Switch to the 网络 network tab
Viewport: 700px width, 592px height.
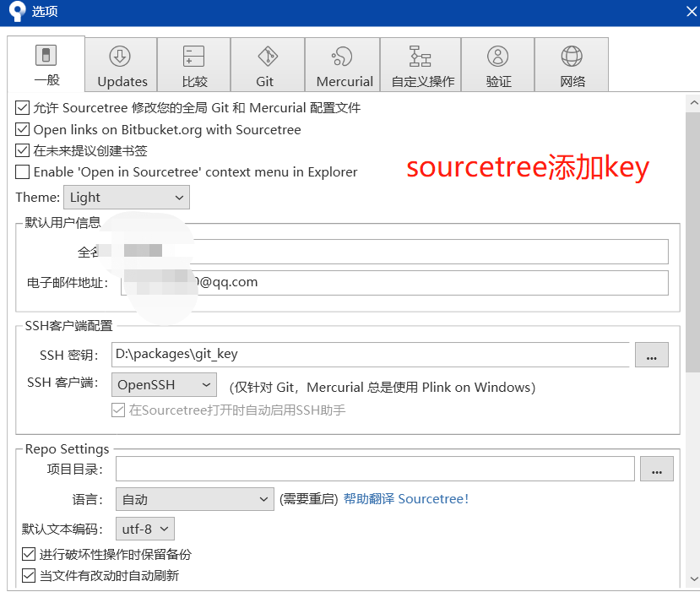pos(572,65)
